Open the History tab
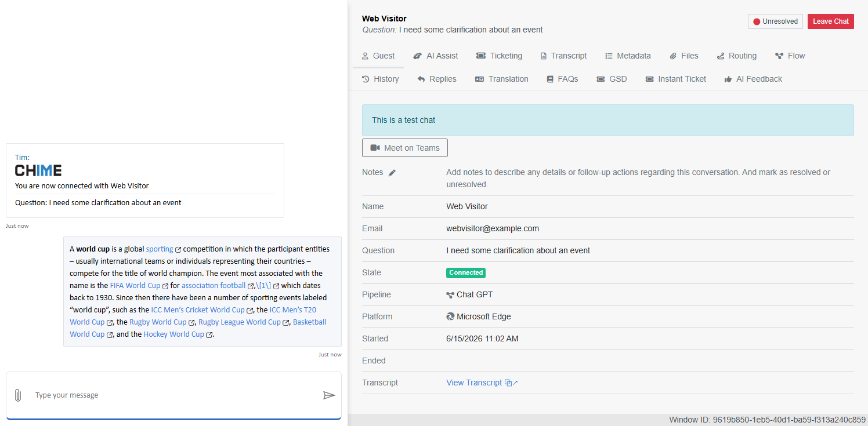 pyautogui.click(x=381, y=79)
